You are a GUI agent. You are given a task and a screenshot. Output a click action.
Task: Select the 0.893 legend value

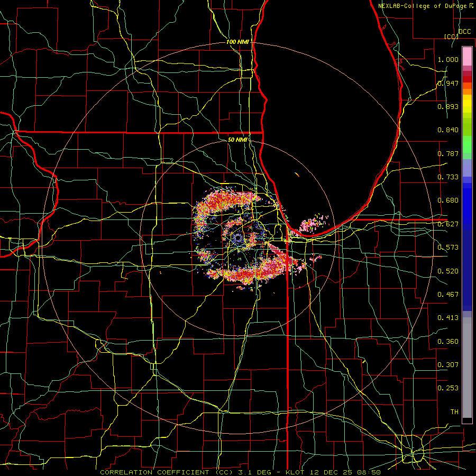point(448,106)
